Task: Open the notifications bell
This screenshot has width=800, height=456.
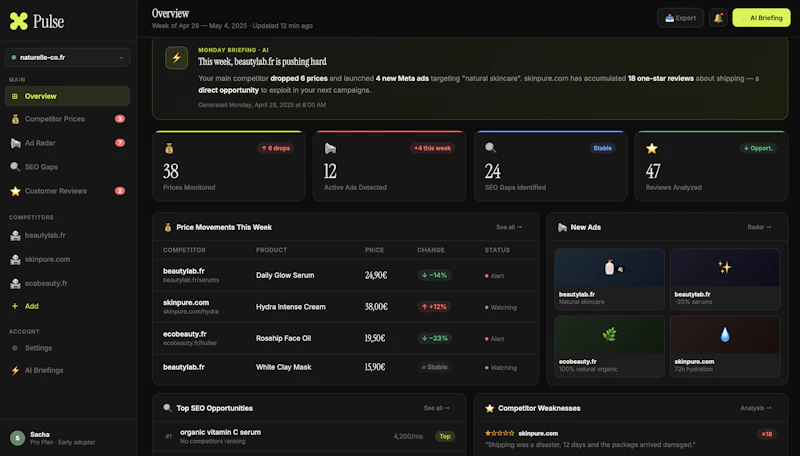Action: (718, 18)
